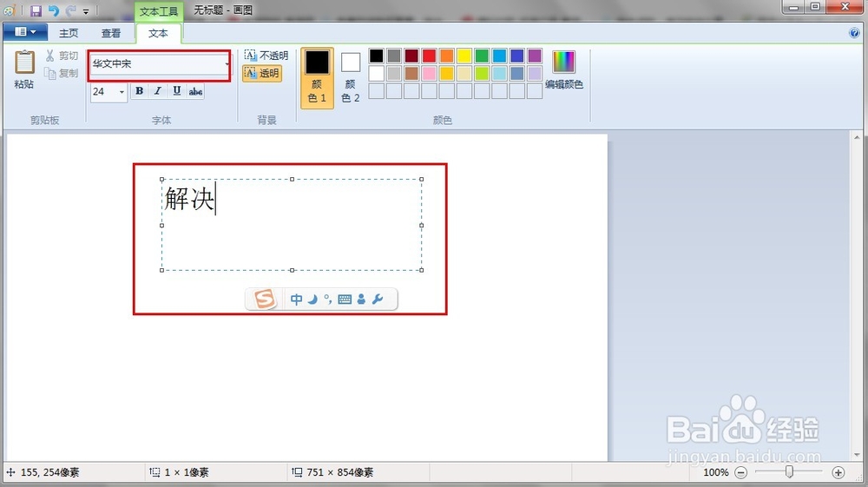Select the 文本 tab

(x=158, y=33)
